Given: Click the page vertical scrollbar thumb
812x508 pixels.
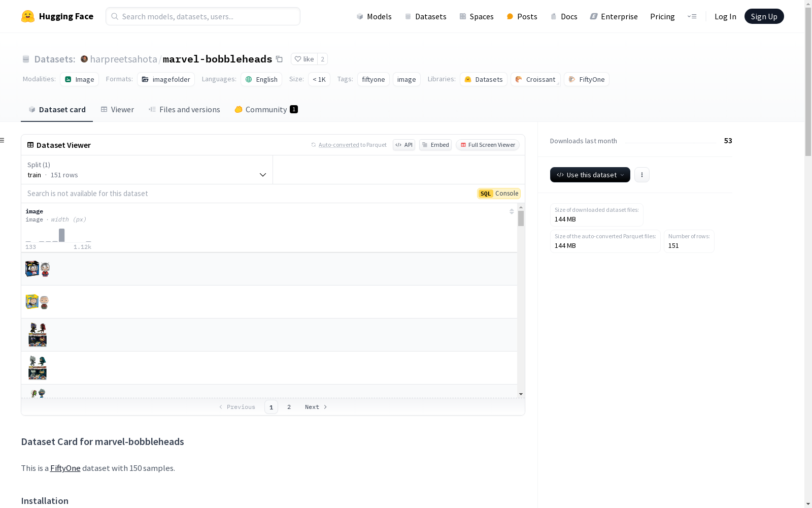Looking at the screenshot, I should tap(808, 81).
